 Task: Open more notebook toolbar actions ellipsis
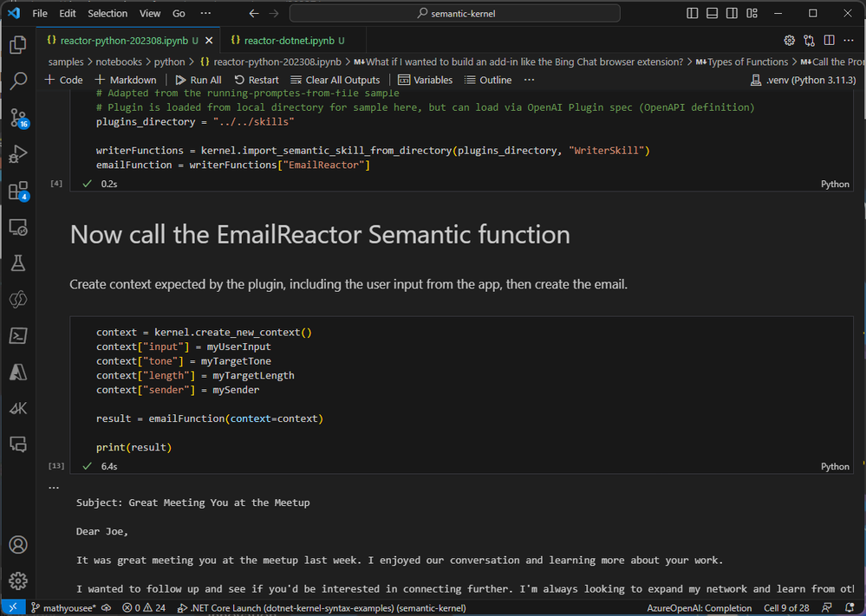point(529,80)
